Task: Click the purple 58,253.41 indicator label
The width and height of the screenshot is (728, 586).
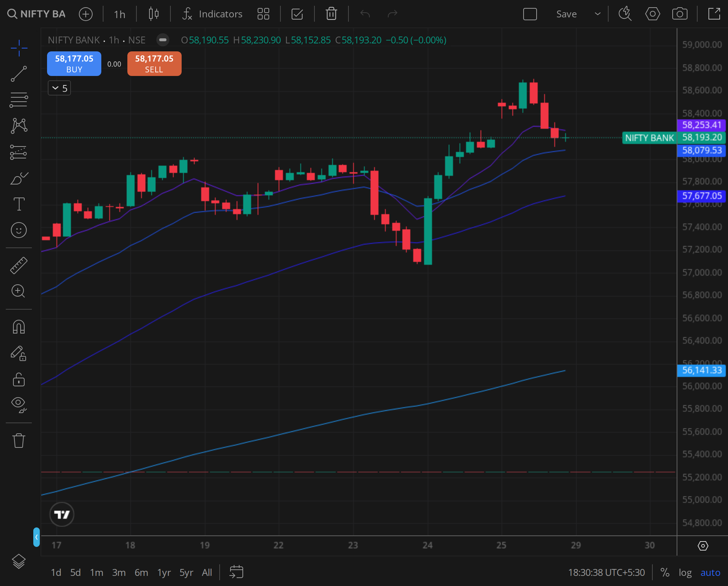Action: tap(702, 125)
